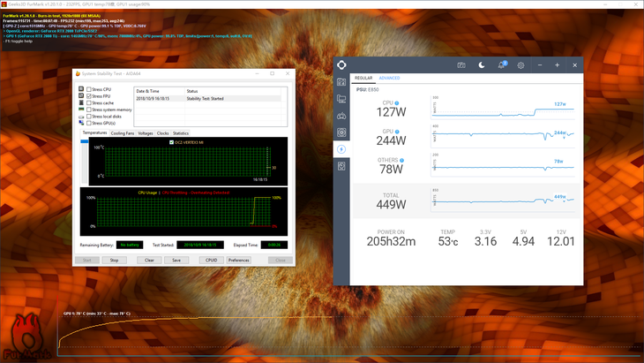
Task: Click the 12.01 12V rail value
Action: pos(561,242)
